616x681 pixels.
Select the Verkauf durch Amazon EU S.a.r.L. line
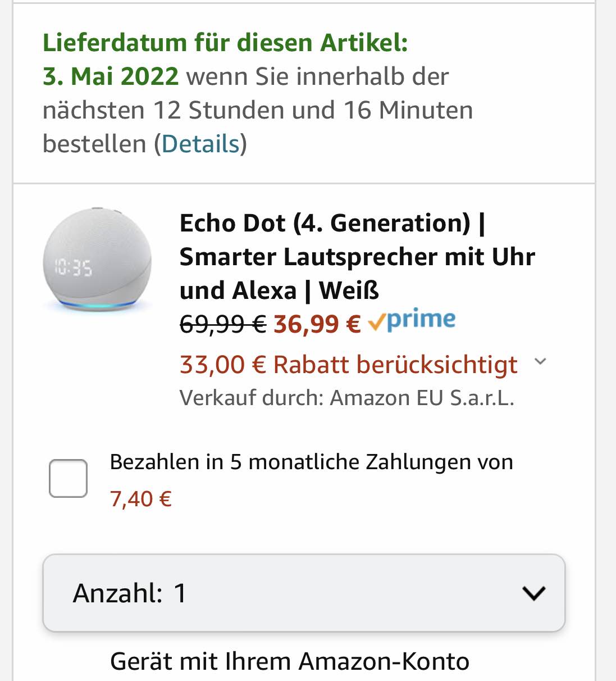(347, 398)
